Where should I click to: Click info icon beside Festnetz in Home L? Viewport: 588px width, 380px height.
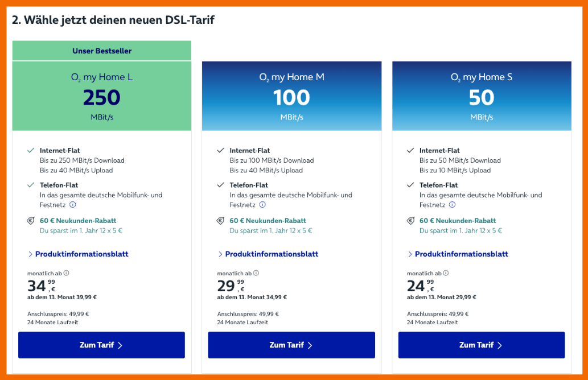click(72, 205)
